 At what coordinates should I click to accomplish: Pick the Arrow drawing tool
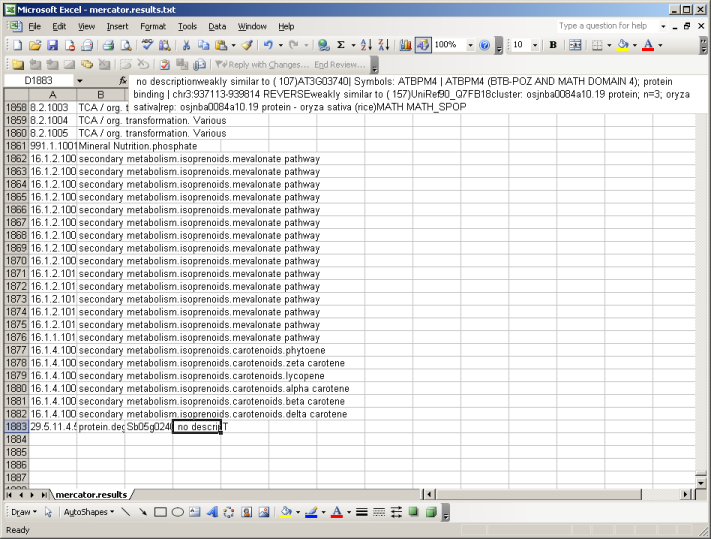tap(142, 512)
